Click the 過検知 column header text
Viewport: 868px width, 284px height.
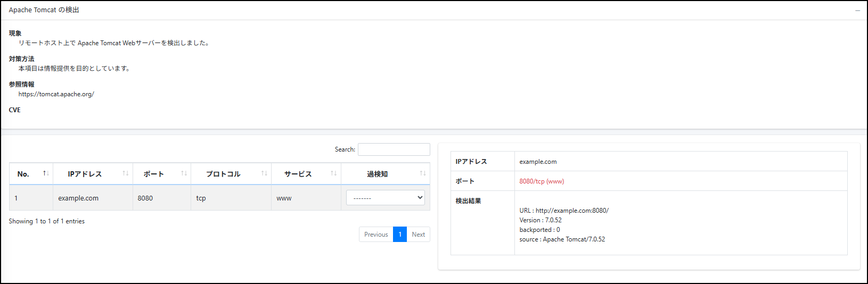tap(378, 174)
